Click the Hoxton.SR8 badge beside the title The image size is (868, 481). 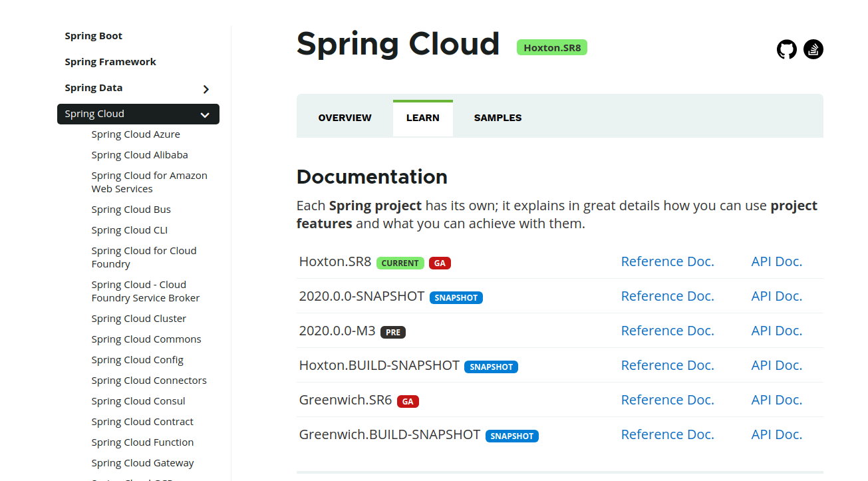point(552,47)
